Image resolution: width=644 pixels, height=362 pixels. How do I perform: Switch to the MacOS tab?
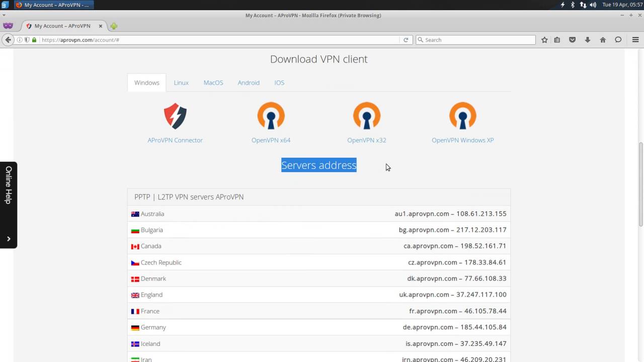point(213,82)
